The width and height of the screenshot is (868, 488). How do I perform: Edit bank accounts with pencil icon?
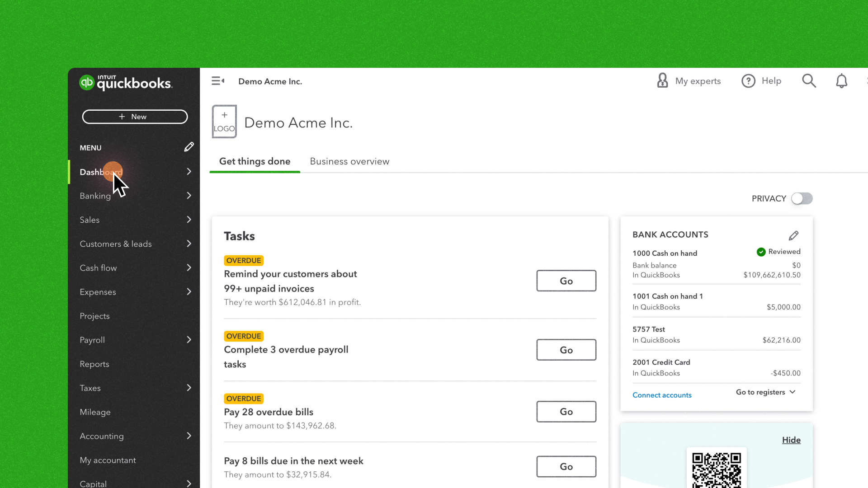(793, 235)
